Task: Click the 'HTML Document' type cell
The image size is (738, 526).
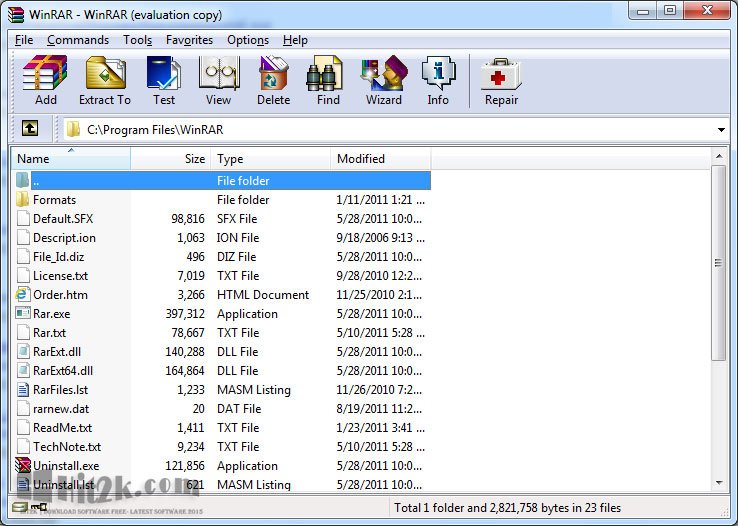Action: point(263,295)
